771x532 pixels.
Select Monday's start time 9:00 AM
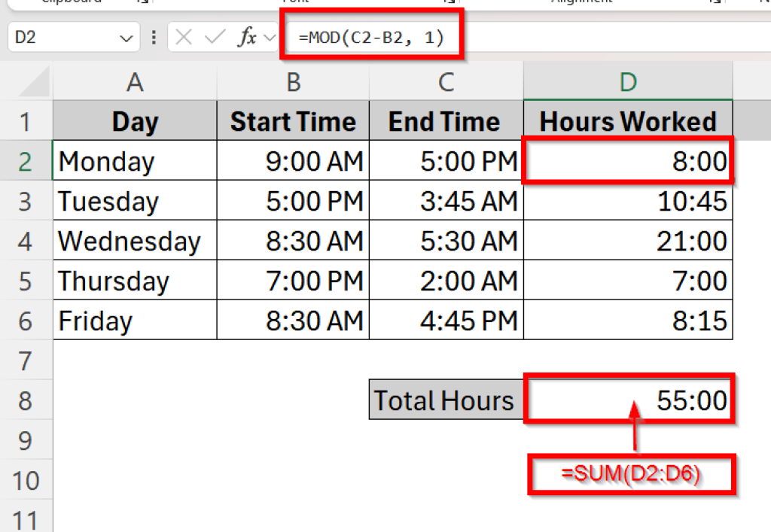292,161
